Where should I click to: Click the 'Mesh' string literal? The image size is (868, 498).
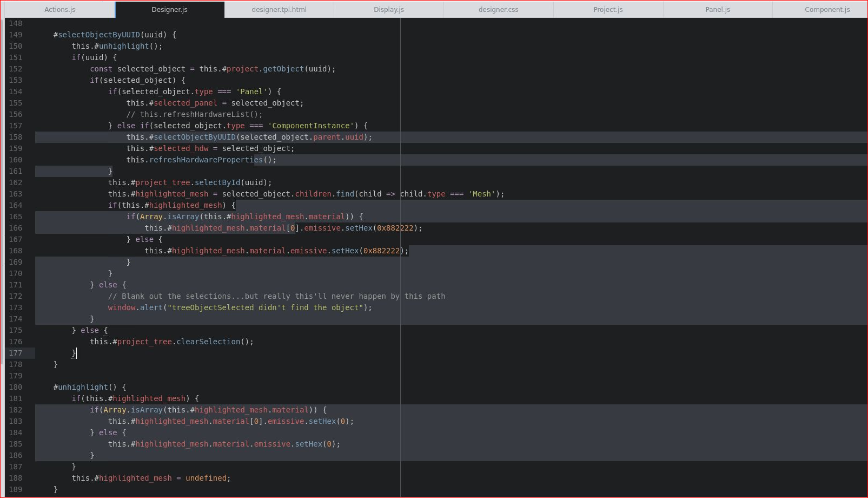pos(481,194)
